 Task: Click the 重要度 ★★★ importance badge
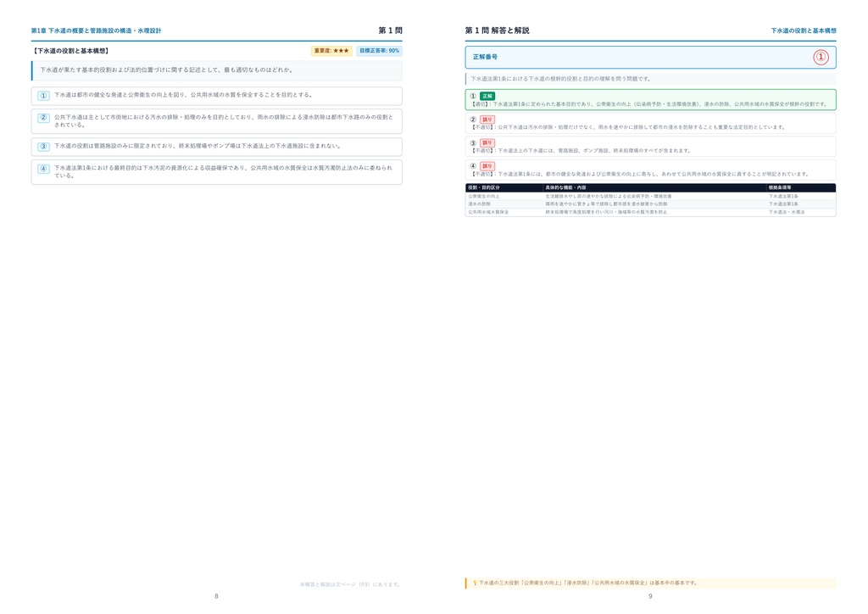pos(331,51)
